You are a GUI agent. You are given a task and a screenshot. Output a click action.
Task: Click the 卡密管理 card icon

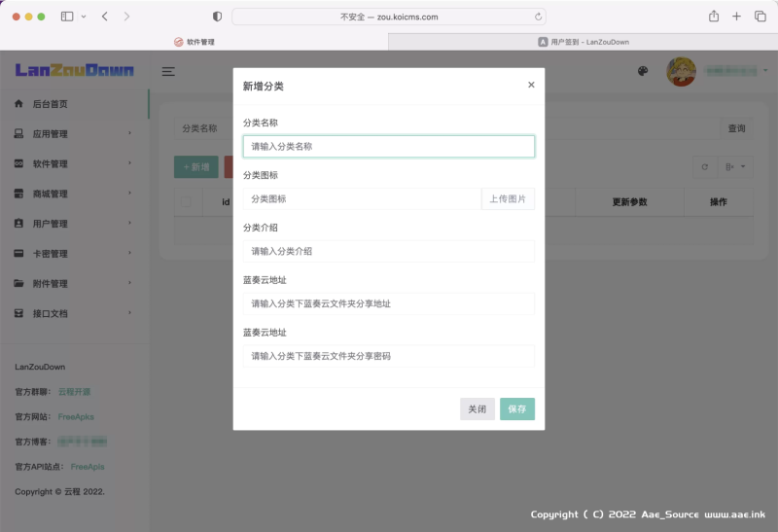click(x=18, y=253)
